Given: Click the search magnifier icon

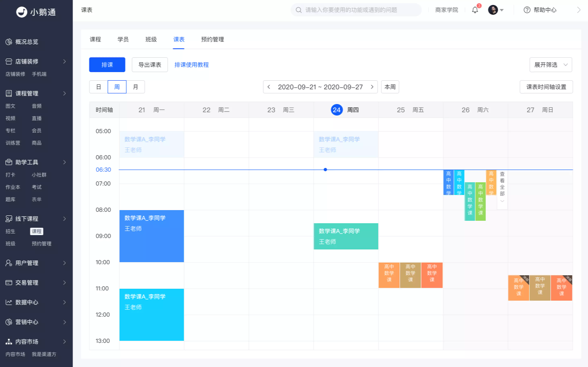Looking at the screenshot, I should (299, 10).
